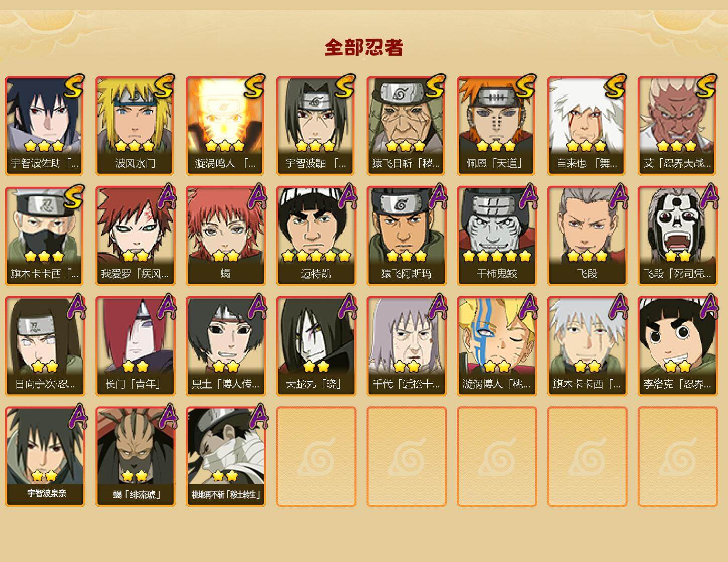The width and height of the screenshot is (728, 562).
Task: Click the star rating on 旗木卡卡西 S-rank card
Action: tap(44, 256)
